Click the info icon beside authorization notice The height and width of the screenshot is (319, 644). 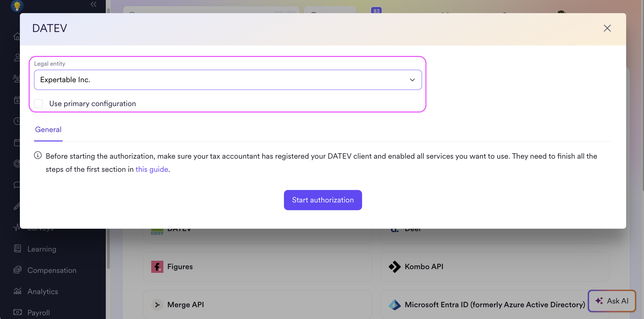tap(38, 155)
